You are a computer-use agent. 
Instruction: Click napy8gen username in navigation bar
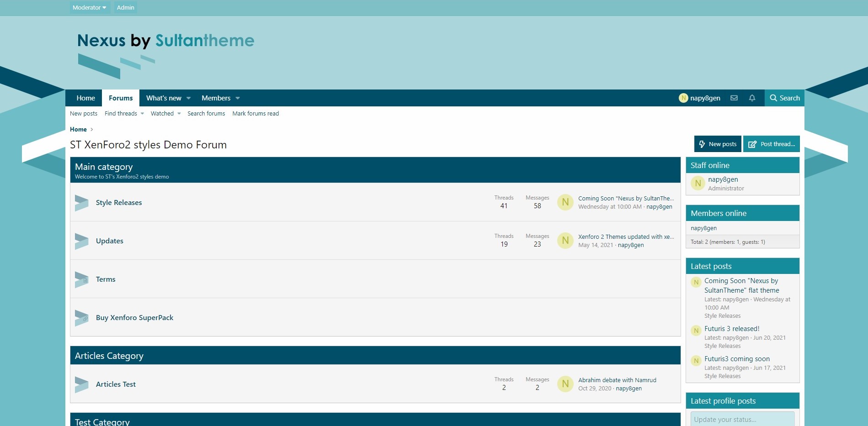pyautogui.click(x=705, y=98)
